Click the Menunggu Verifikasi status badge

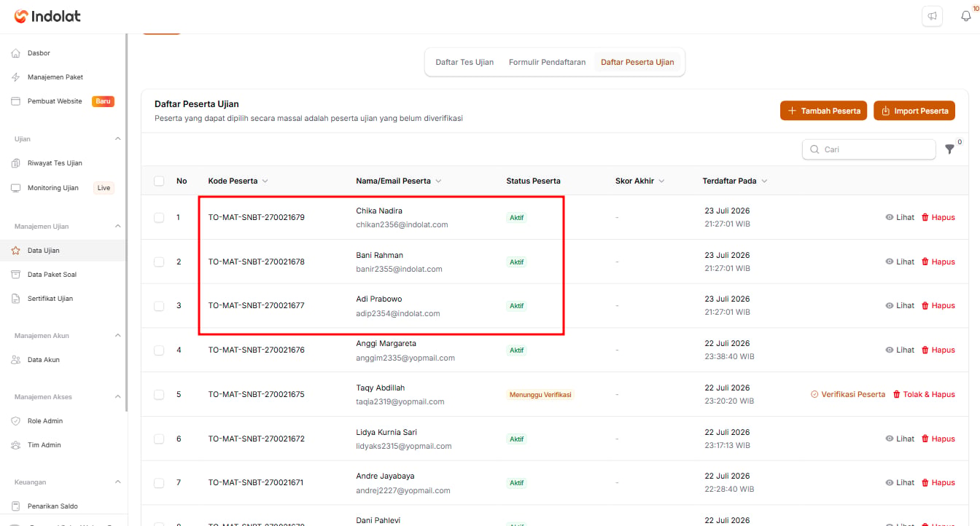pos(540,394)
